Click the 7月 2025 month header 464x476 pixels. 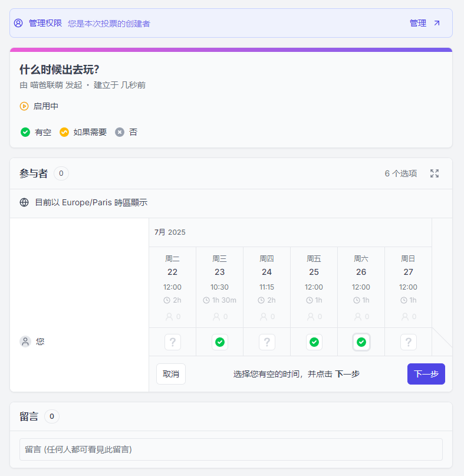170,232
